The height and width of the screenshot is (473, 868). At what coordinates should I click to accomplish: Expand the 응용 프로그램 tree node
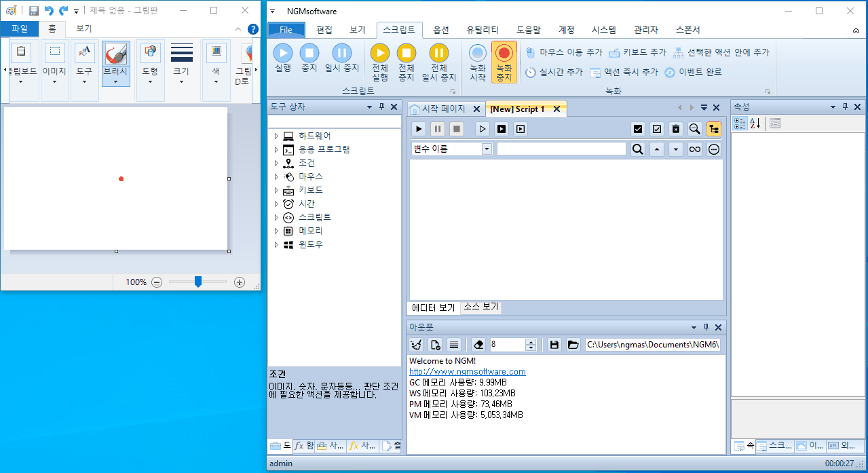(x=276, y=149)
